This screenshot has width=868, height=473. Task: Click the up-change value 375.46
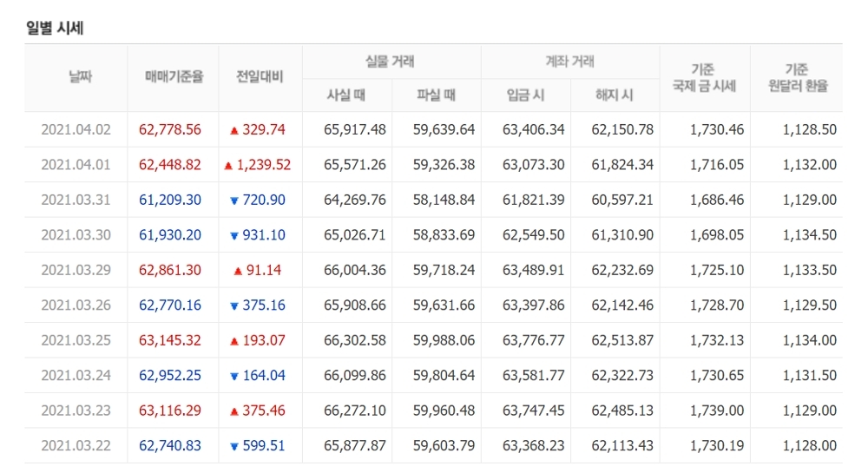tap(264, 411)
